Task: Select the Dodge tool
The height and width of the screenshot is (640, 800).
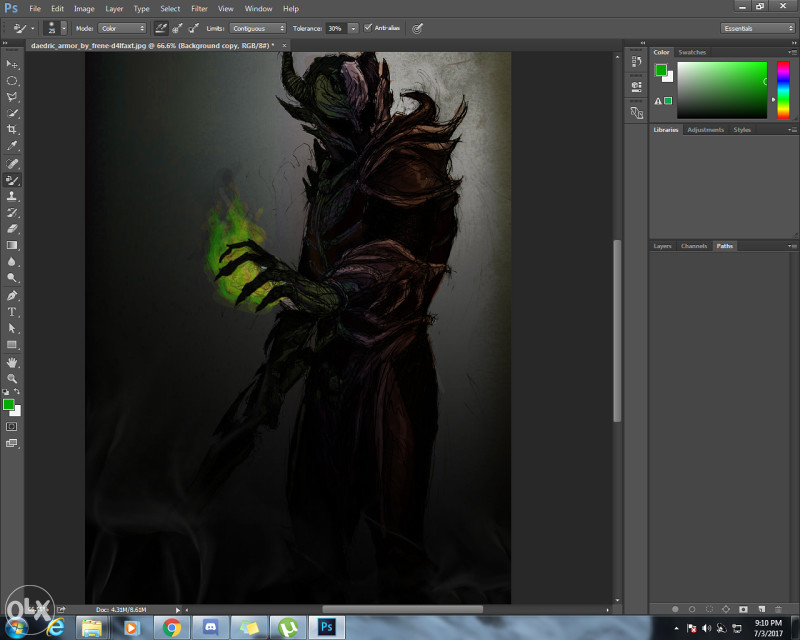Action: (x=12, y=278)
